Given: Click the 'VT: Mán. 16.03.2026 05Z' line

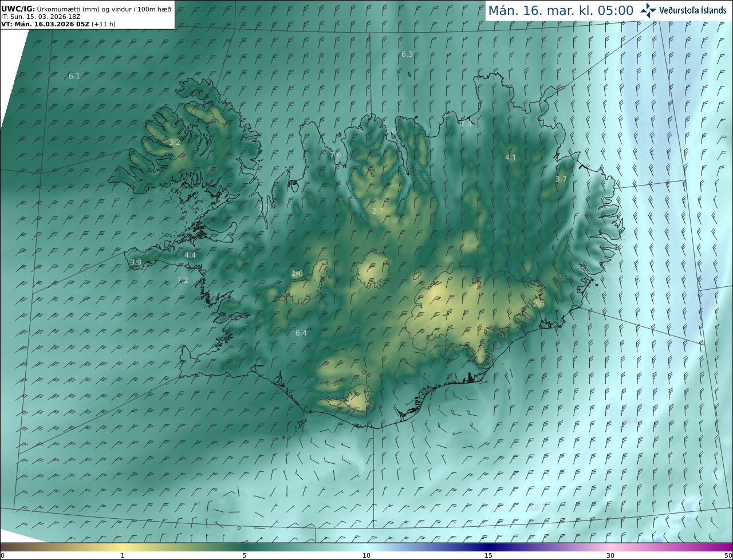Looking at the screenshot, I should [x=58, y=24].
